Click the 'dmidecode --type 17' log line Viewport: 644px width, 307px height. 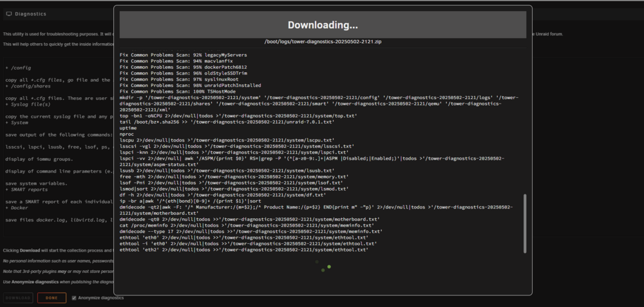point(251,232)
